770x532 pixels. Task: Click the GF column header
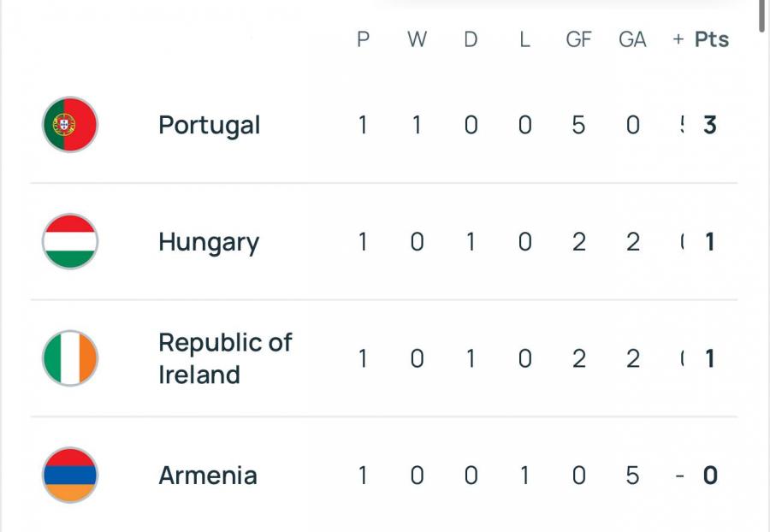click(578, 39)
